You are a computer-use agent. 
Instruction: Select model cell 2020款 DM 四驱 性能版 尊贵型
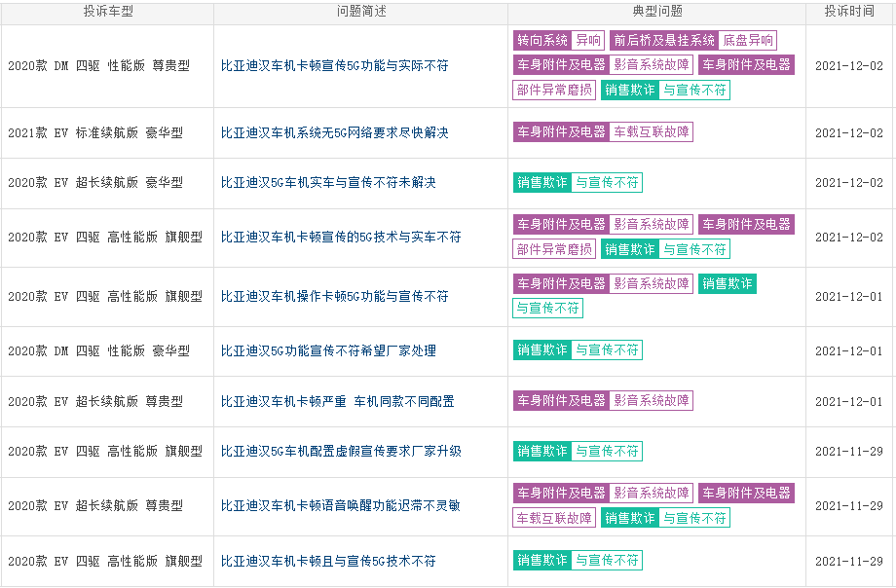[x=99, y=66]
